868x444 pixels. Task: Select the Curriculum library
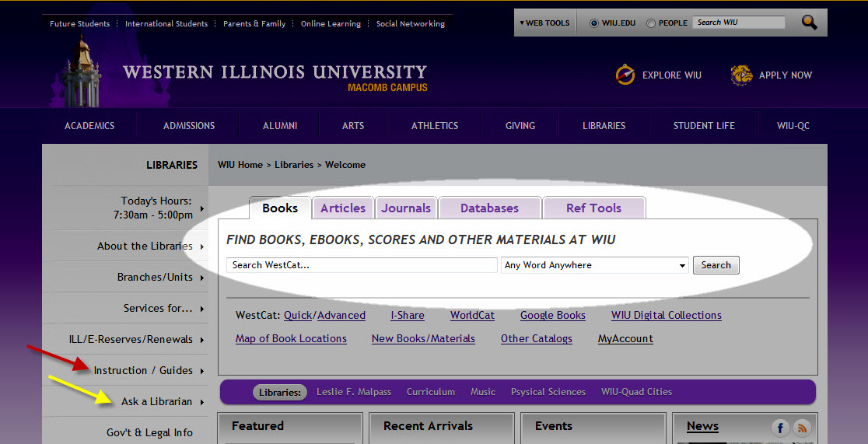point(431,391)
